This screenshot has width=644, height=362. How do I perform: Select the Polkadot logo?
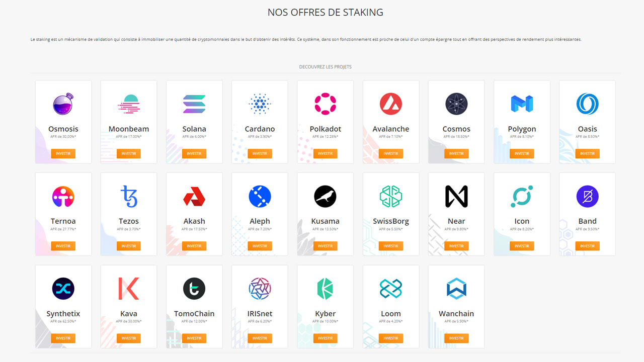325,103
